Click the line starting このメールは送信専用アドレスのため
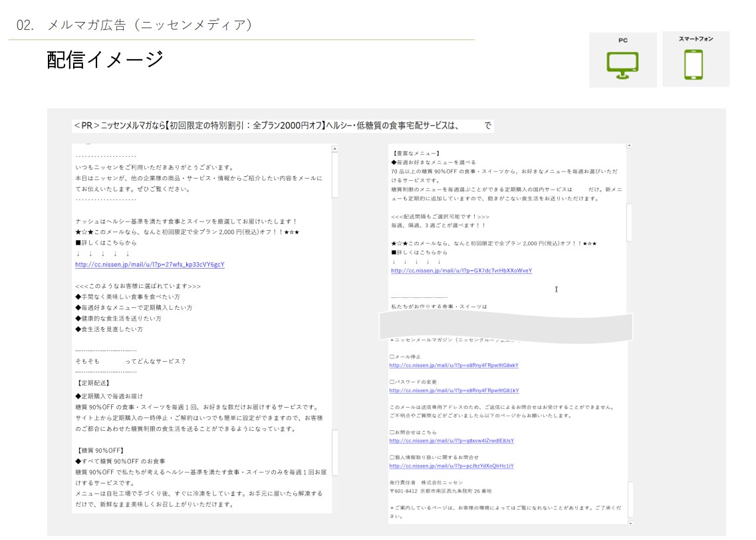 (503, 407)
